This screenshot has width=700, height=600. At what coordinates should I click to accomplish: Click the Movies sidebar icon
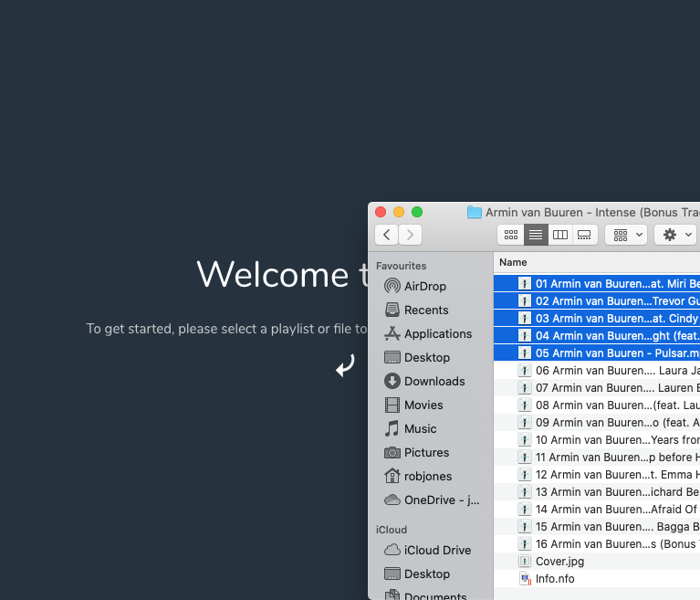coord(392,405)
